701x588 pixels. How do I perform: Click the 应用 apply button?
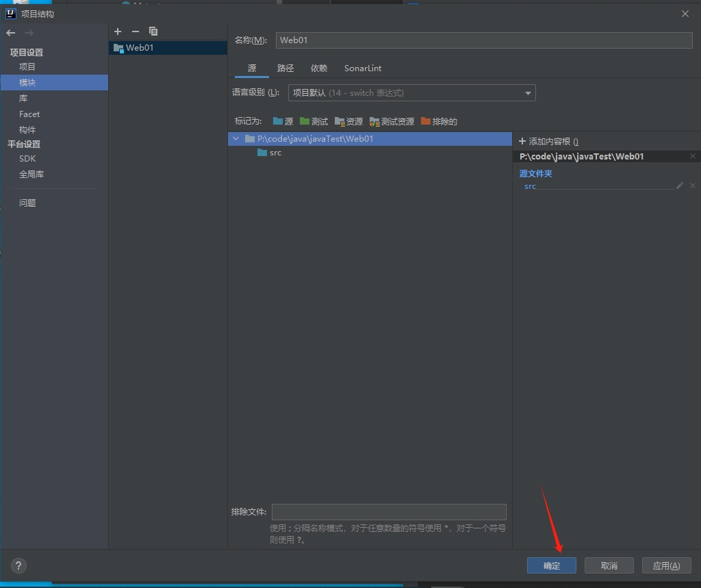click(666, 565)
